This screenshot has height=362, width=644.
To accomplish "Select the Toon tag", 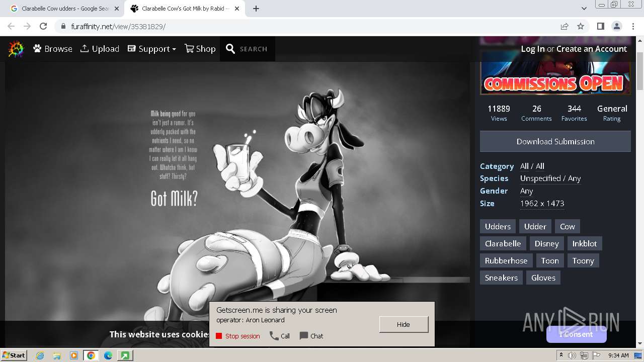I will (x=550, y=260).
